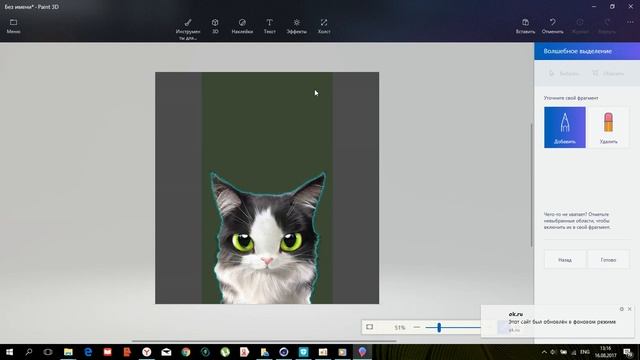Viewport: 640px width, 360px height.
Task: Choose the Удалить eraser refine tool
Action: tap(608, 127)
